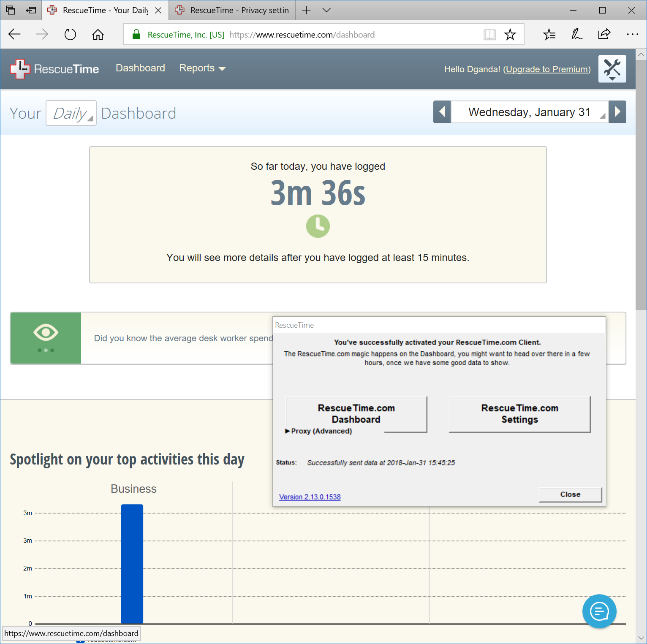Open the tools wrench menu icon

[612, 69]
